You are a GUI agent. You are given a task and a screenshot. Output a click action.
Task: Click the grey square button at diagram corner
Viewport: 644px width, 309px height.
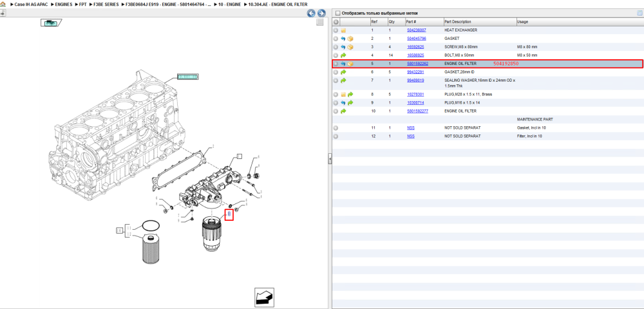[319, 22]
